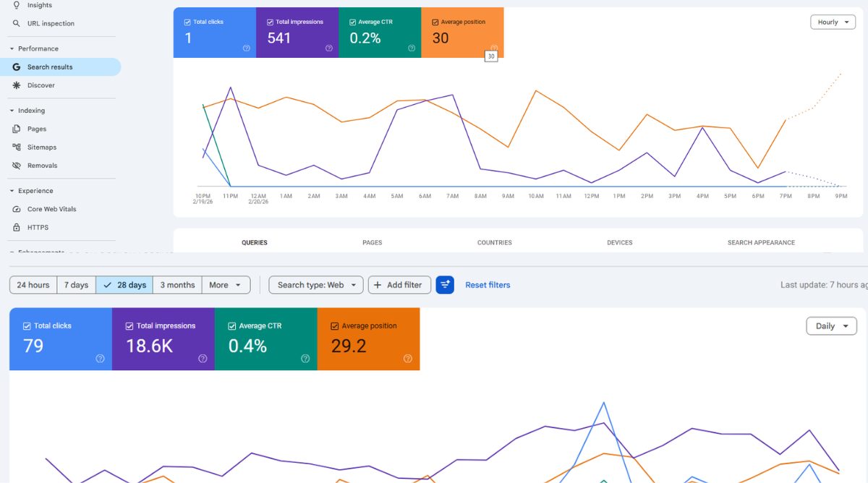Open the Hourly granularity dropdown
868x483 pixels.
(x=833, y=22)
